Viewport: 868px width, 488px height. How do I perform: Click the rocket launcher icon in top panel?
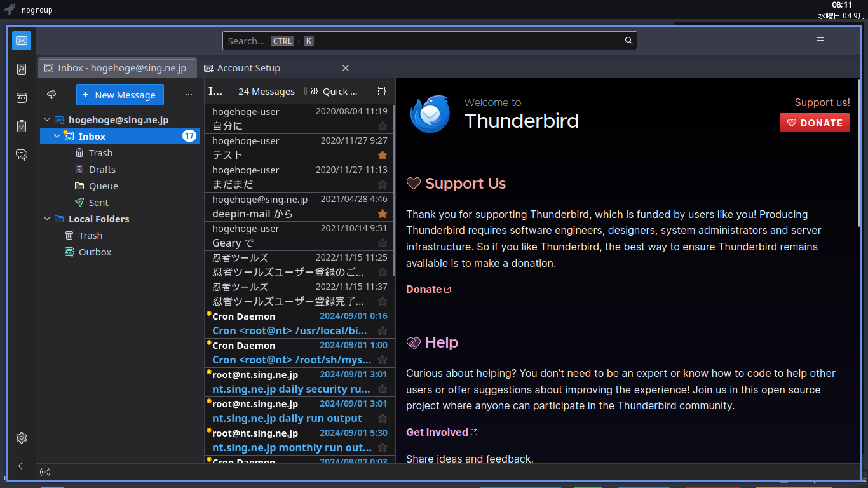10,10
